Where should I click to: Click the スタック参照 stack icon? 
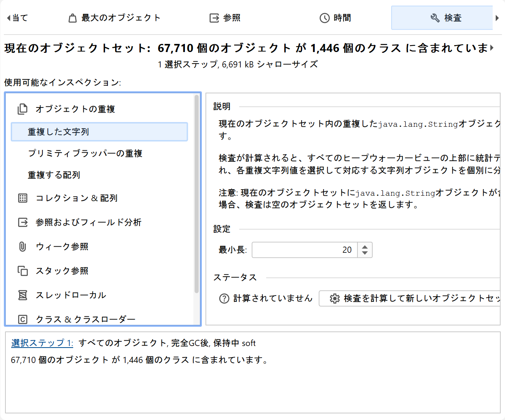(23, 271)
